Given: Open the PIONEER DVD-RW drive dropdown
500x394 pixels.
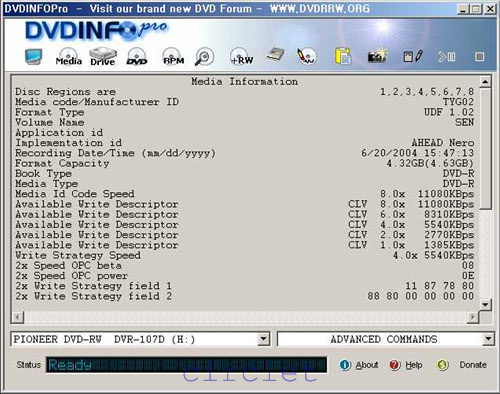Looking at the screenshot, I should point(264,339).
